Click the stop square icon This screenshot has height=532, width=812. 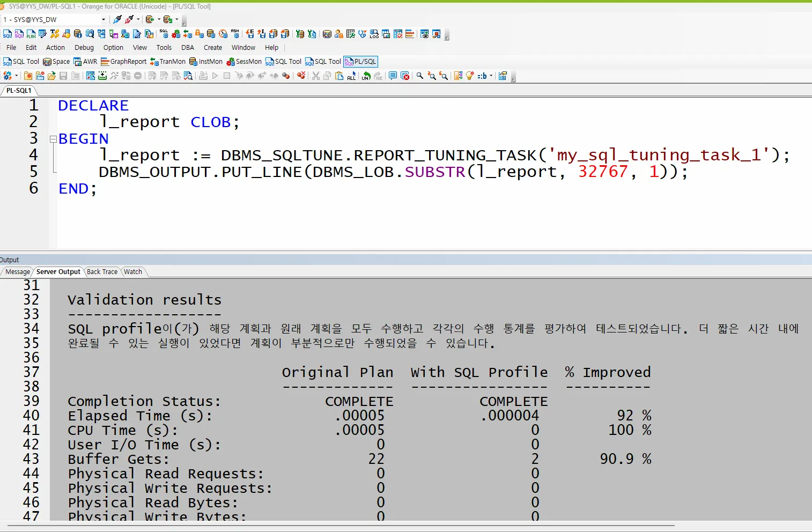227,76
